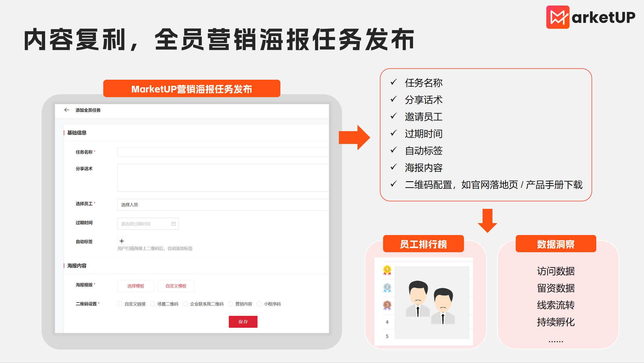
Task: Click the plus icon to add 自动标签
Action: tap(122, 241)
